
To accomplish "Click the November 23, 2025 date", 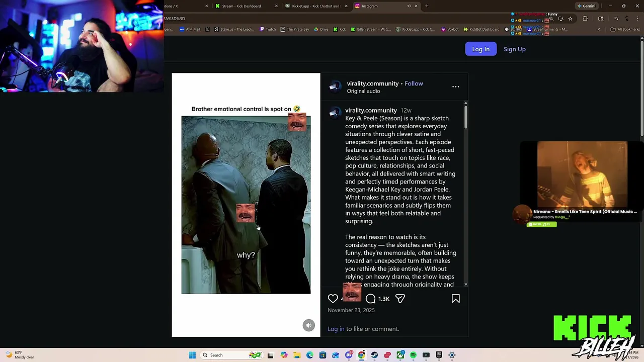I will point(351,310).
